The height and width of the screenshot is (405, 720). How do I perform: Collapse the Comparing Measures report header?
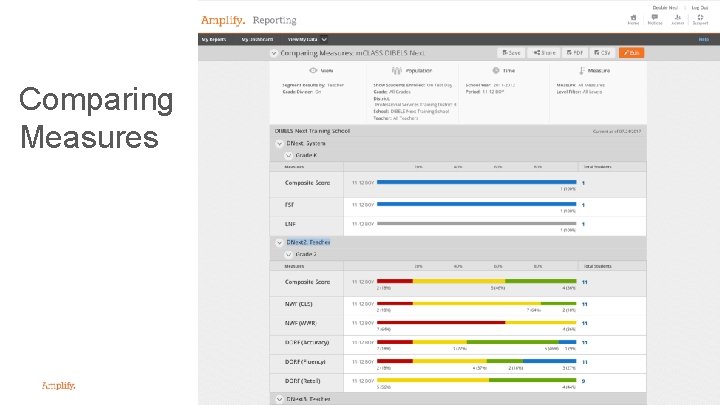274,53
